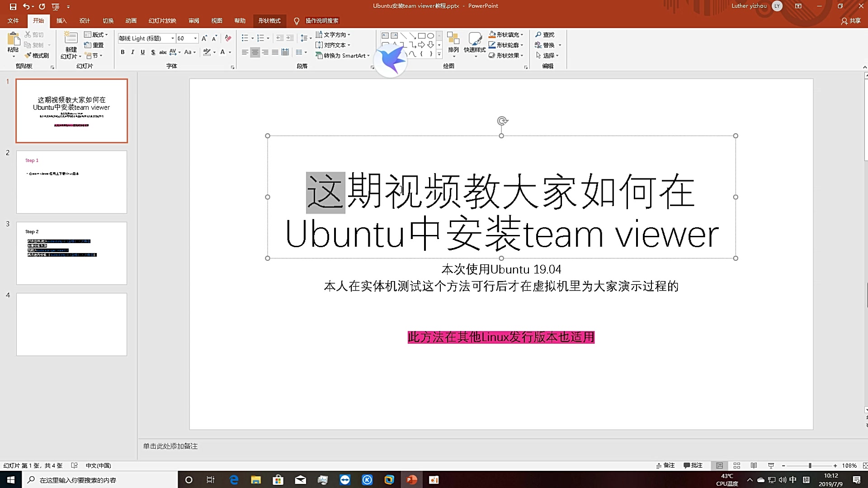868x488 pixels.
Task: Open the font size dropdown
Action: pos(195,38)
